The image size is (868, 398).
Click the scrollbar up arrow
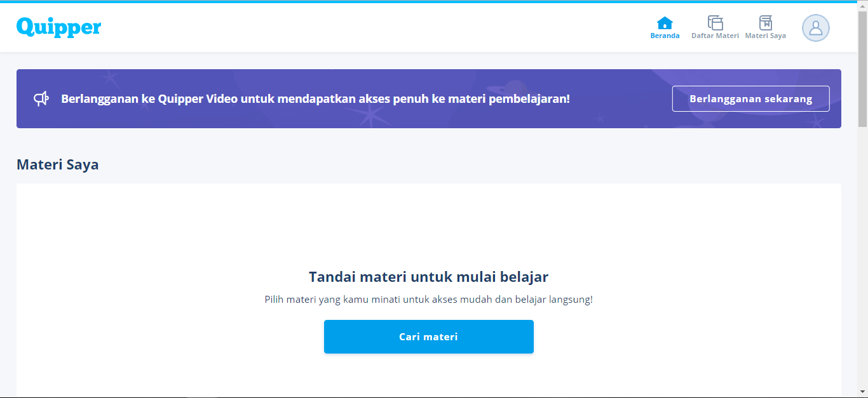[862, 6]
